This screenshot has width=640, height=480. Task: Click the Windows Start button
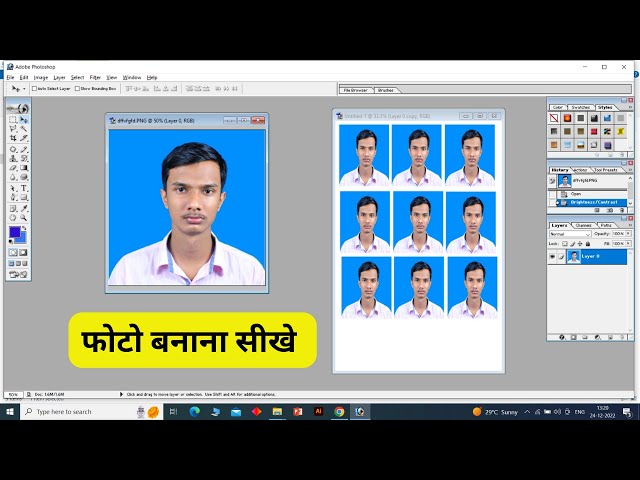pyautogui.click(x=10, y=412)
